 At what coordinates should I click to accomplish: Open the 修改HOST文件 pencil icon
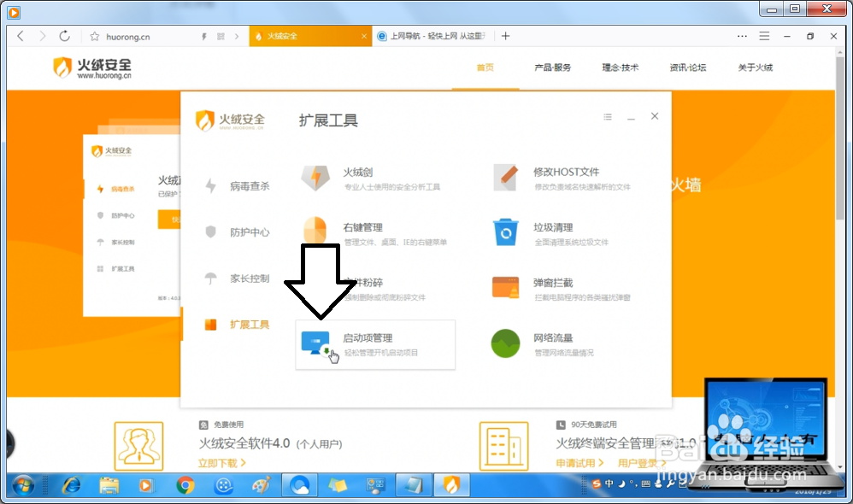[505, 177]
